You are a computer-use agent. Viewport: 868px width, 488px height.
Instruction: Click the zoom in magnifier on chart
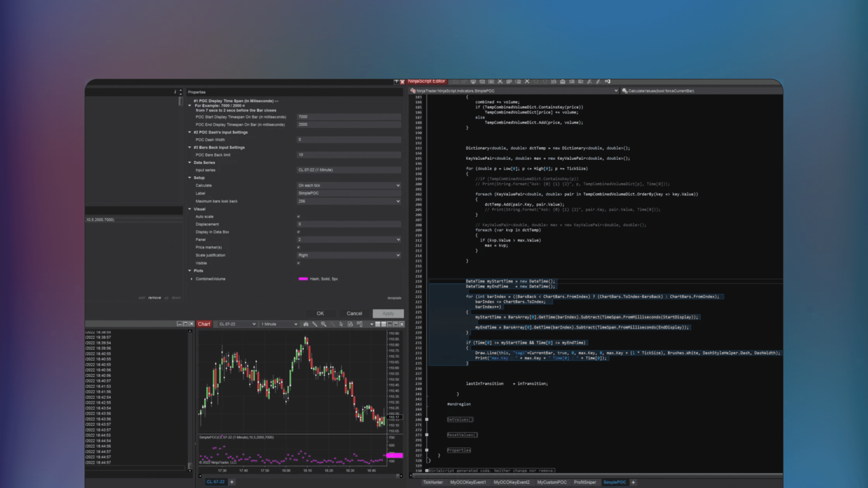click(x=323, y=324)
